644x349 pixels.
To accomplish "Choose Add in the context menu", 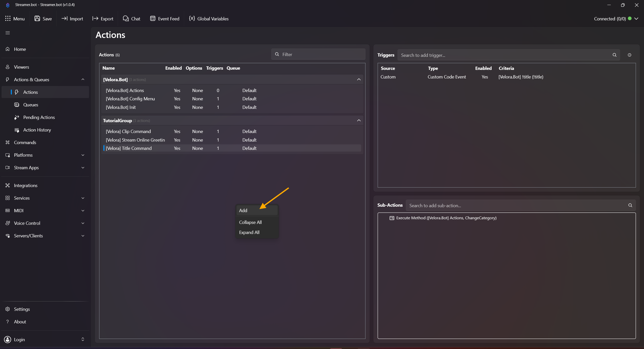I will pyautogui.click(x=243, y=210).
